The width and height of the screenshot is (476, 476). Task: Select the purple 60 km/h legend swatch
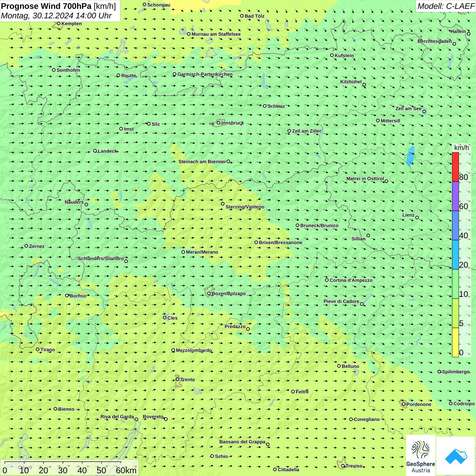pos(455,196)
